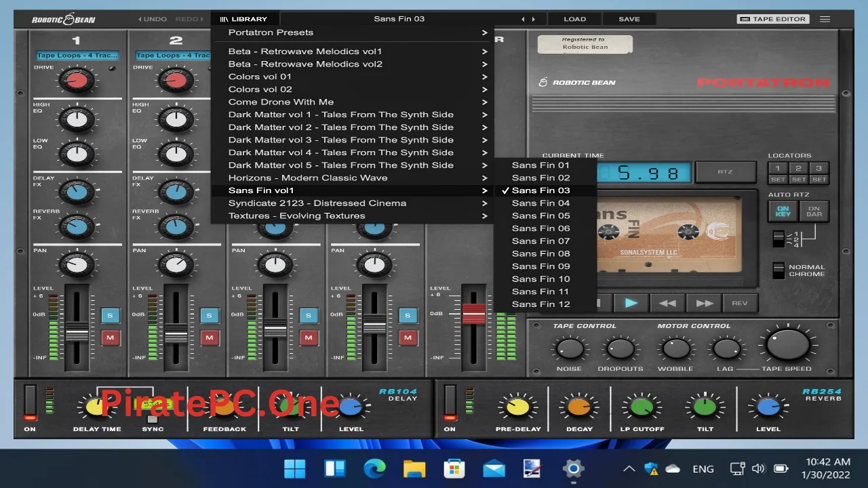The width and height of the screenshot is (868, 488).
Task: Enable AUTO RTZ ON BAR
Action: [x=814, y=211]
